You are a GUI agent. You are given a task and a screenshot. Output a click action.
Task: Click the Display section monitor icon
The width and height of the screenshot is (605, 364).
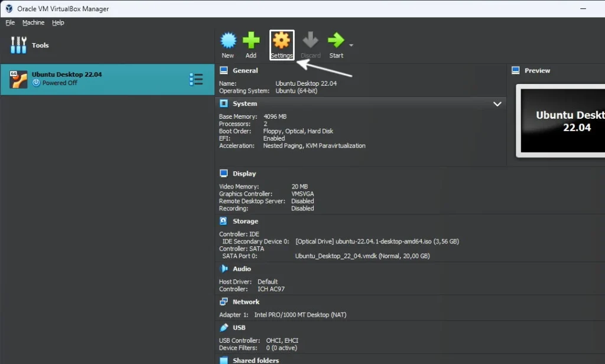223,173
